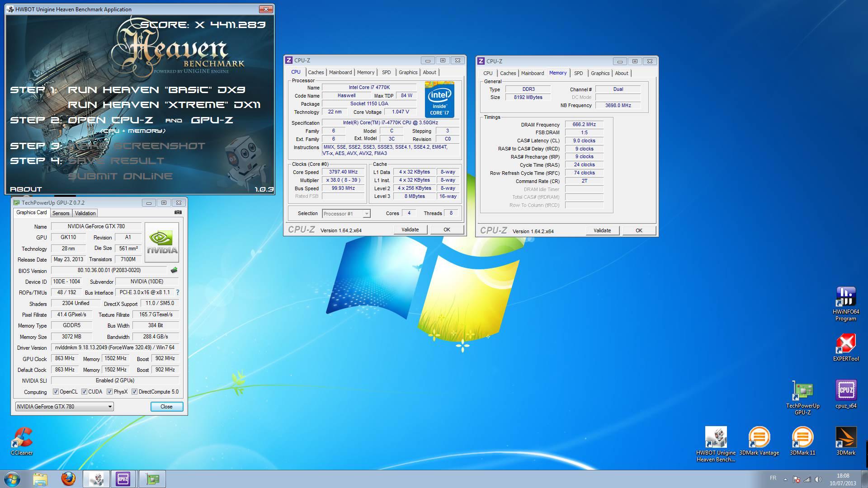Viewport: 868px width, 488px height.
Task: Click Open CPU-Z in Heaven step 2
Action: coord(110,120)
